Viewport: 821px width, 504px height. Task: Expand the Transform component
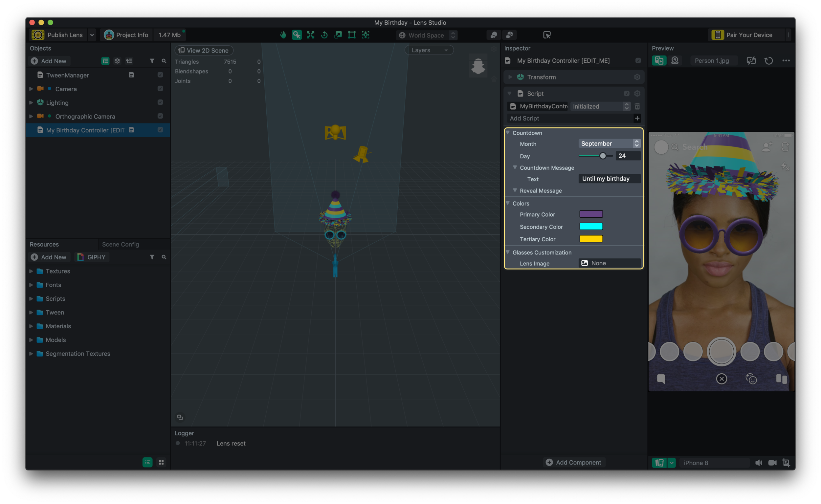pyautogui.click(x=510, y=77)
